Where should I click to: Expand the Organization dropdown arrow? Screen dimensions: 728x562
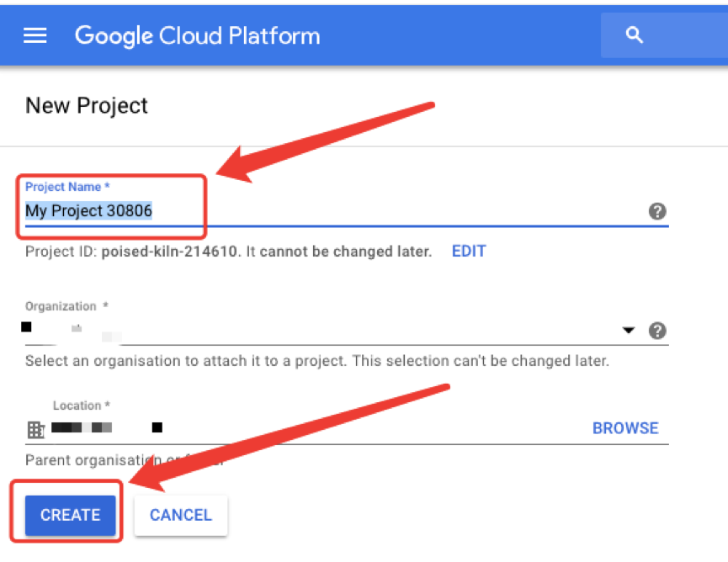[x=628, y=331]
